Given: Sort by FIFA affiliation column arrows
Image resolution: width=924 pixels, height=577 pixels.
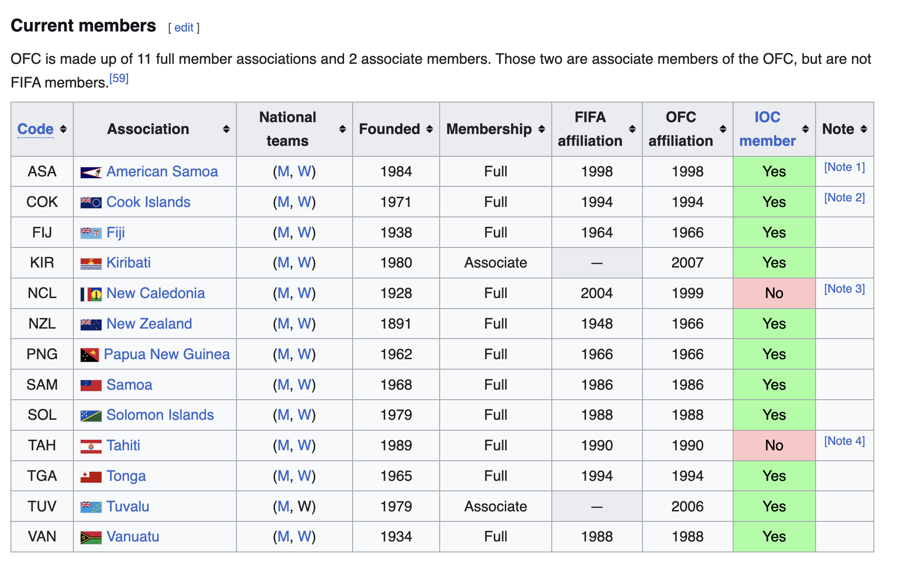Looking at the screenshot, I should [x=632, y=129].
